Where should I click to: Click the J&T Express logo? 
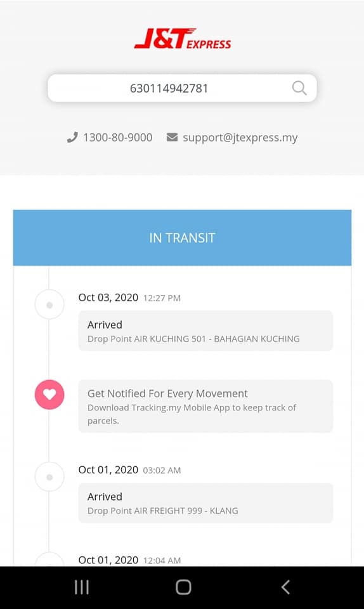tap(183, 39)
